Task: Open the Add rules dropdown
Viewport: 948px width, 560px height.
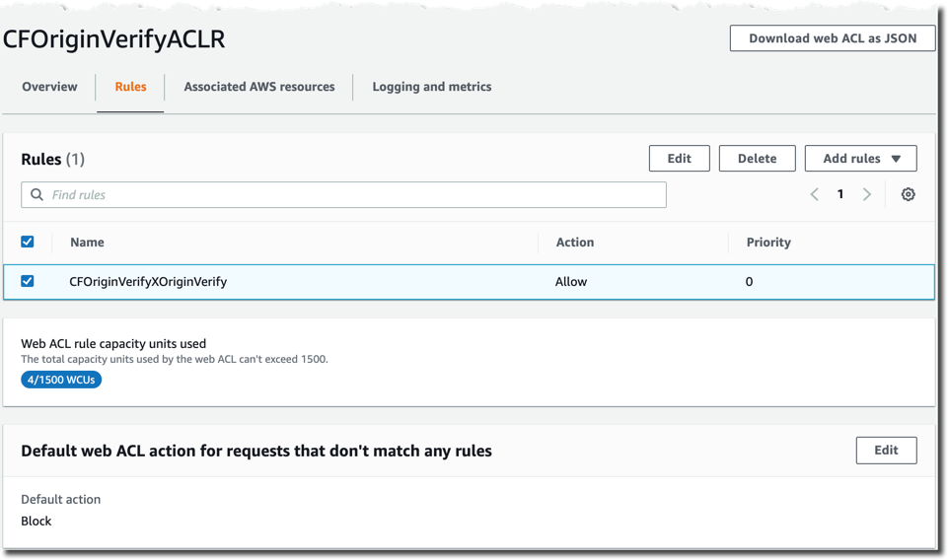Action: pyautogui.click(x=860, y=159)
